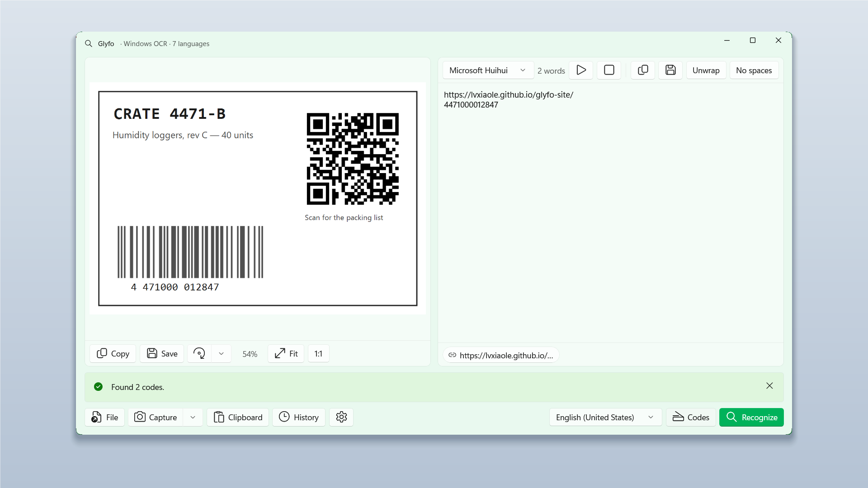Viewport: 868px width, 488px height.
Task: Copy the image with the Copy button
Action: 113,353
